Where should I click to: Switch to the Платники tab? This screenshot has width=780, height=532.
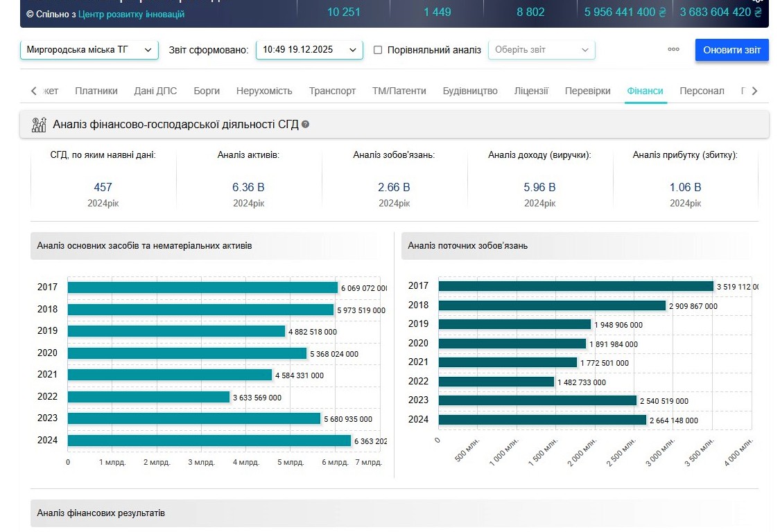(x=96, y=91)
